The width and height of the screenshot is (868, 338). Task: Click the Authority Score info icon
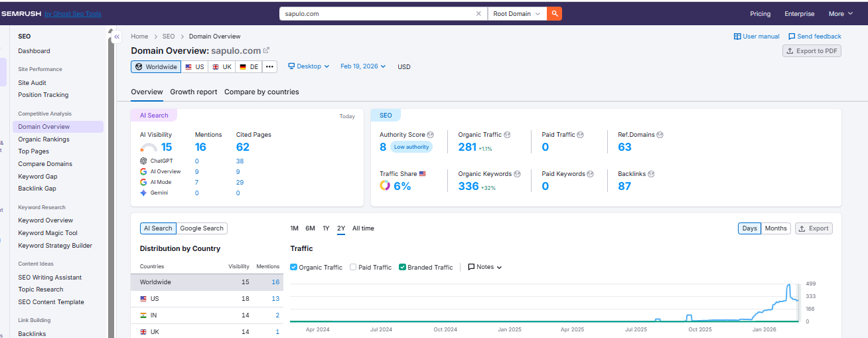[x=431, y=135]
